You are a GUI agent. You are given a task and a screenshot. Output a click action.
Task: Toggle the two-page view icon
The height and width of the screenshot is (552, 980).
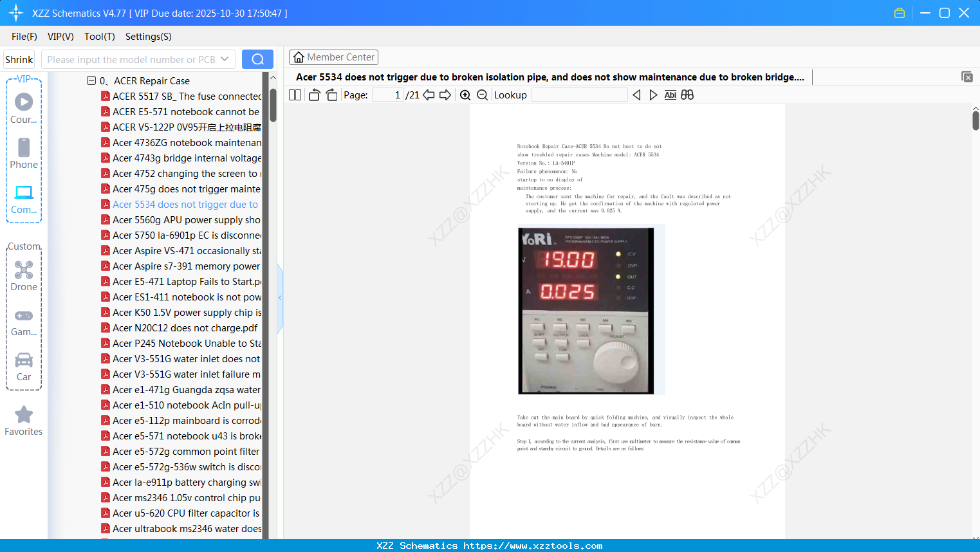click(295, 95)
